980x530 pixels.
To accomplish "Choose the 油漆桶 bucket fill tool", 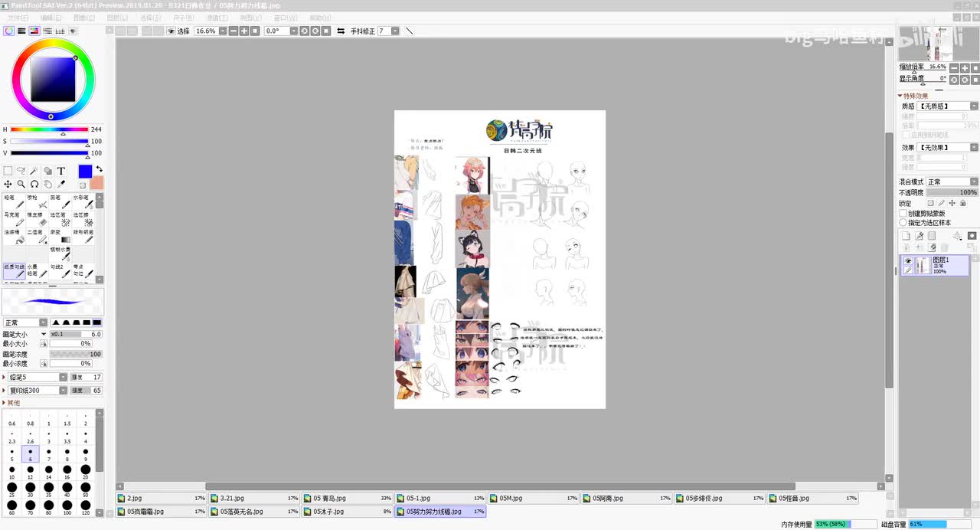I will [14, 237].
